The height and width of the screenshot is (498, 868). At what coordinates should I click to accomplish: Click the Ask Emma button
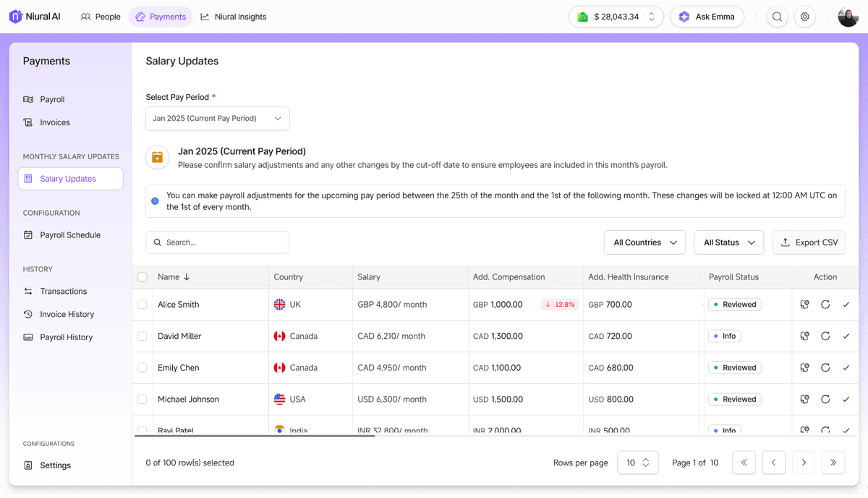point(707,17)
